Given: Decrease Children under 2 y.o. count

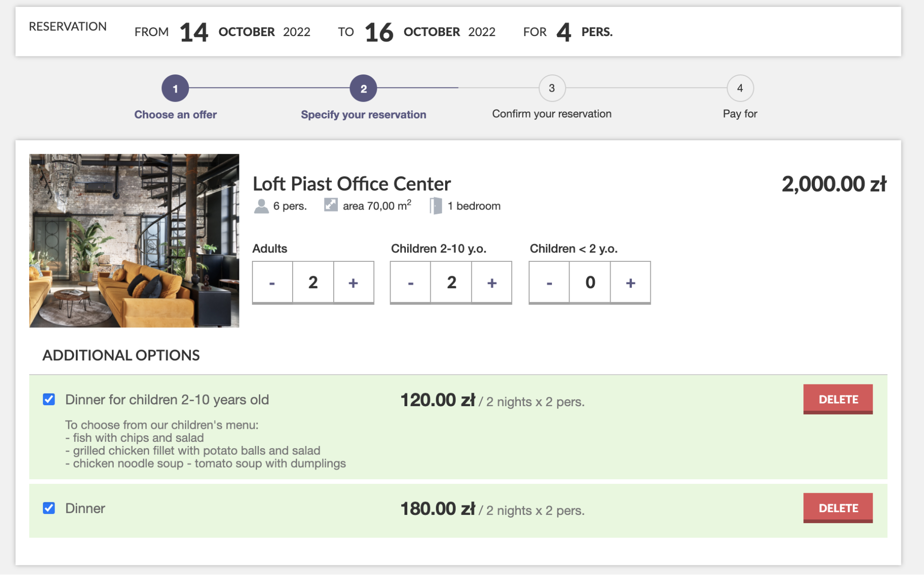Looking at the screenshot, I should (549, 282).
